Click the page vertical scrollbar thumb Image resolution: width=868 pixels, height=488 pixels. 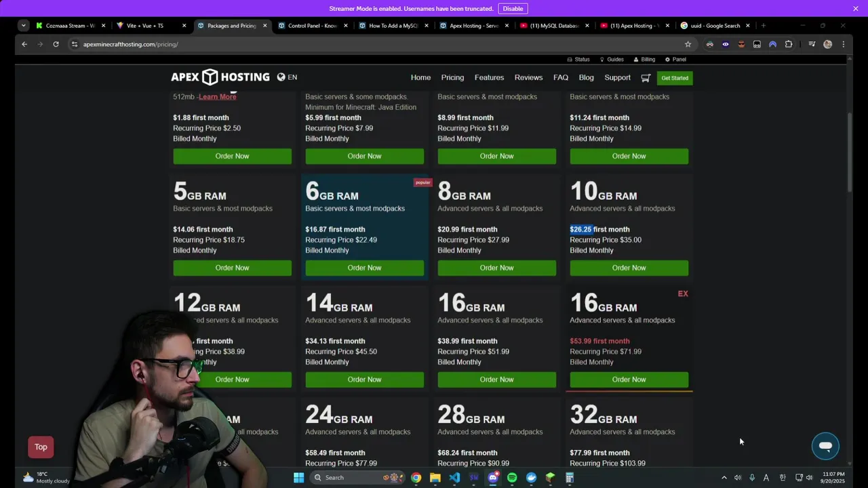tap(850, 152)
